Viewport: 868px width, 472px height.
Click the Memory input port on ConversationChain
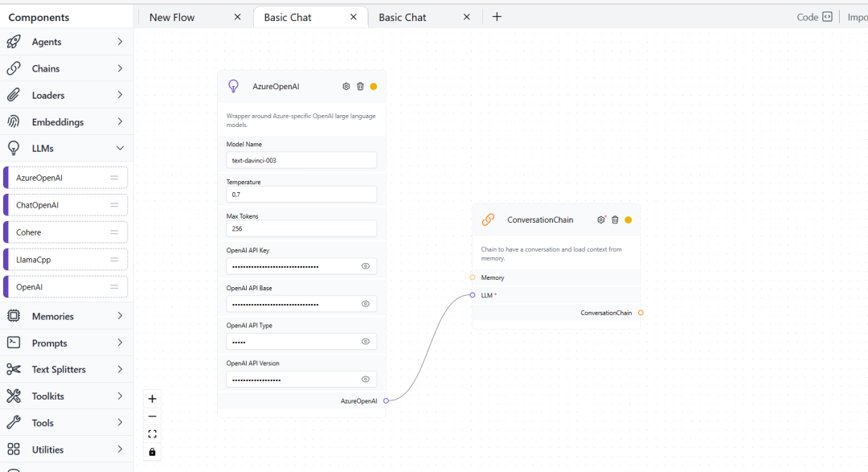473,277
